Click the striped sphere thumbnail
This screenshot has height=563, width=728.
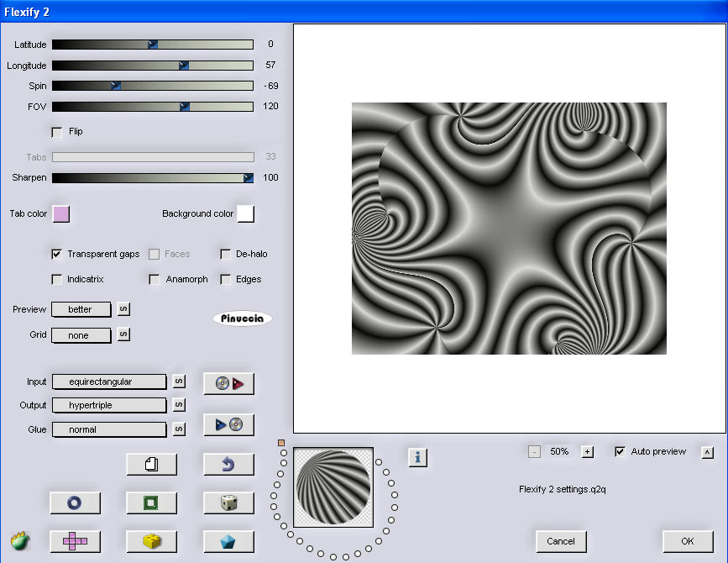(x=333, y=487)
